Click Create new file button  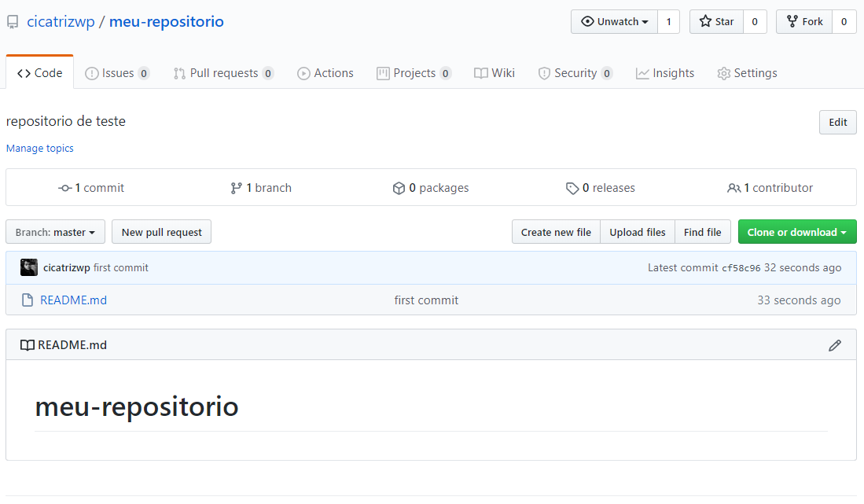pos(556,232)
